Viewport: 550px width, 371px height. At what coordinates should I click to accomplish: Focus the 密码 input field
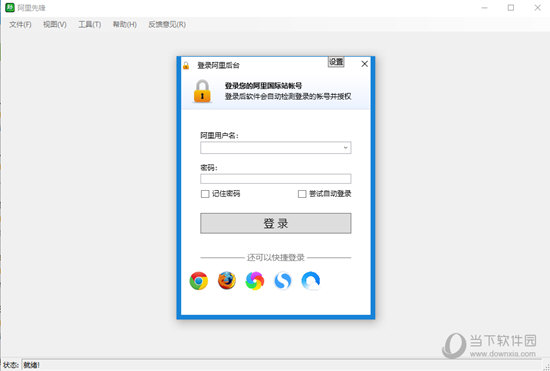(276, 179)
